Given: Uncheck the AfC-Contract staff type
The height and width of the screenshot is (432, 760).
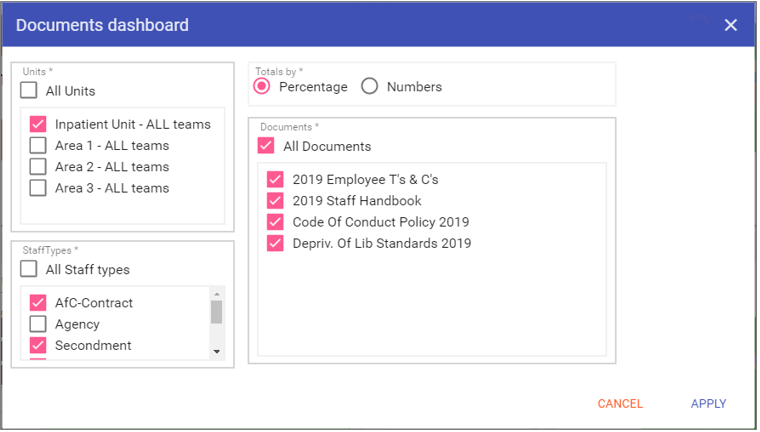Looking at the screenshot, I should [x=39, y=303].
